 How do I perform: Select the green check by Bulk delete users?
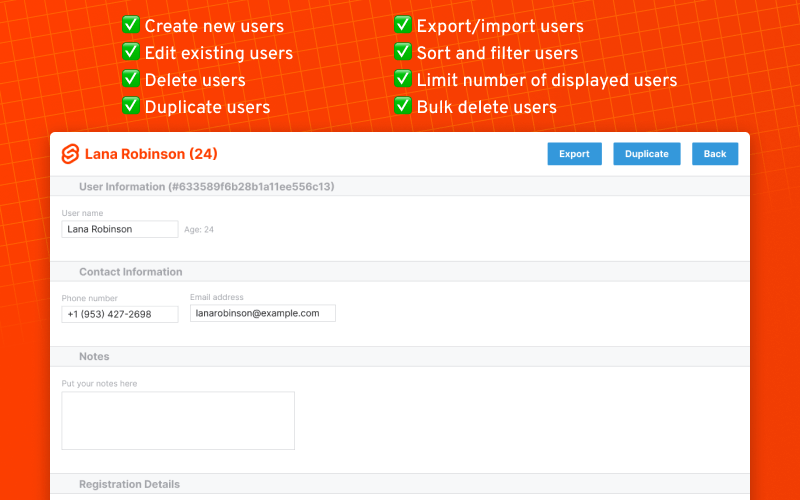(402, 106)
